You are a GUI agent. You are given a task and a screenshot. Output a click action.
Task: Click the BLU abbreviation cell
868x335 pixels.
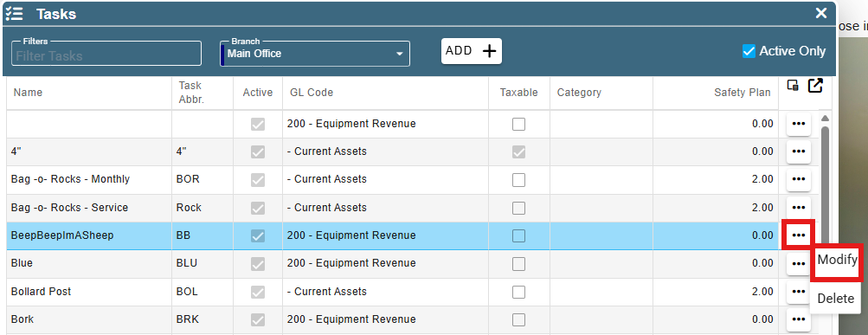[x=203, y=263]
